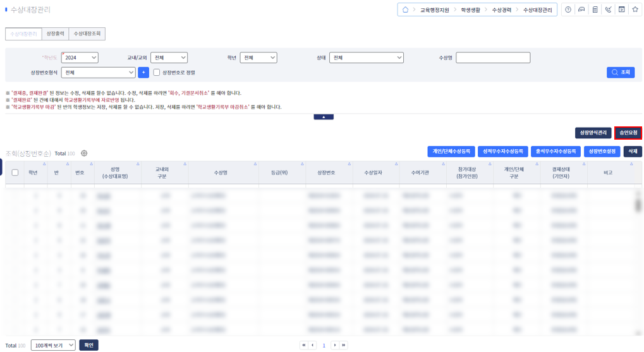Image resolution: width=644 pixels, height=352 pixels.
Task: Click the 승인요청 button
Action: click(628, 133)
